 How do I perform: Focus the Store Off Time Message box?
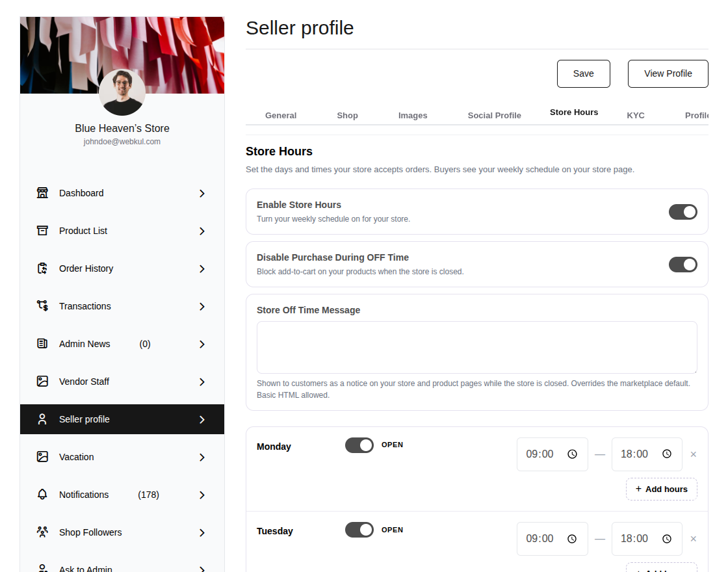pos(477,347)
